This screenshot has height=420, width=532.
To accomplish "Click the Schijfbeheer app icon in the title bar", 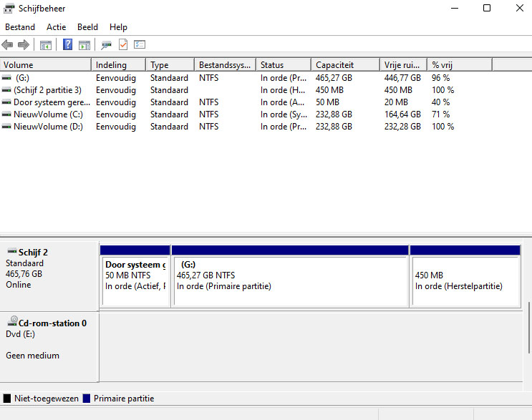I will point(9,9).
